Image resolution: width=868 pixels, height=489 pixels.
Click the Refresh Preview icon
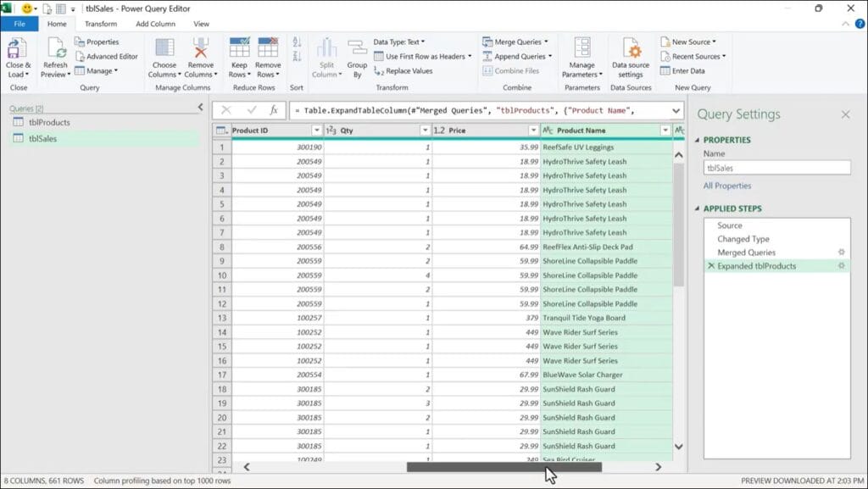coord(56,49)
